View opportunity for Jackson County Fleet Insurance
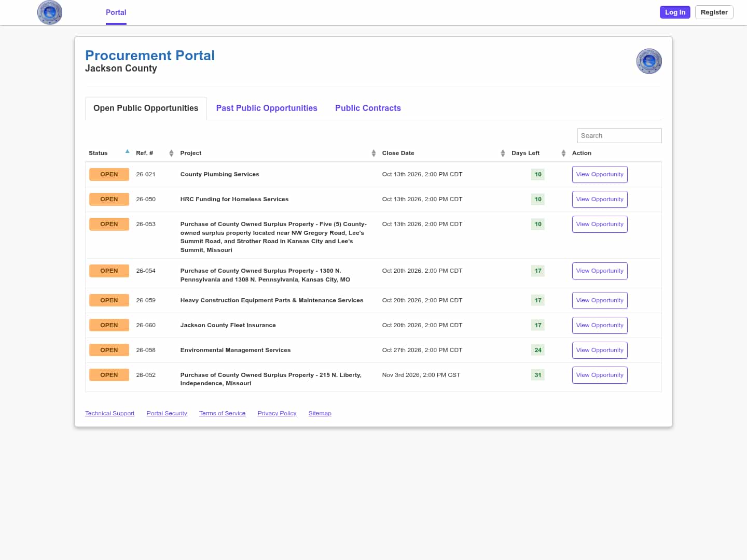The image size is (747, 560). [600, 326]
